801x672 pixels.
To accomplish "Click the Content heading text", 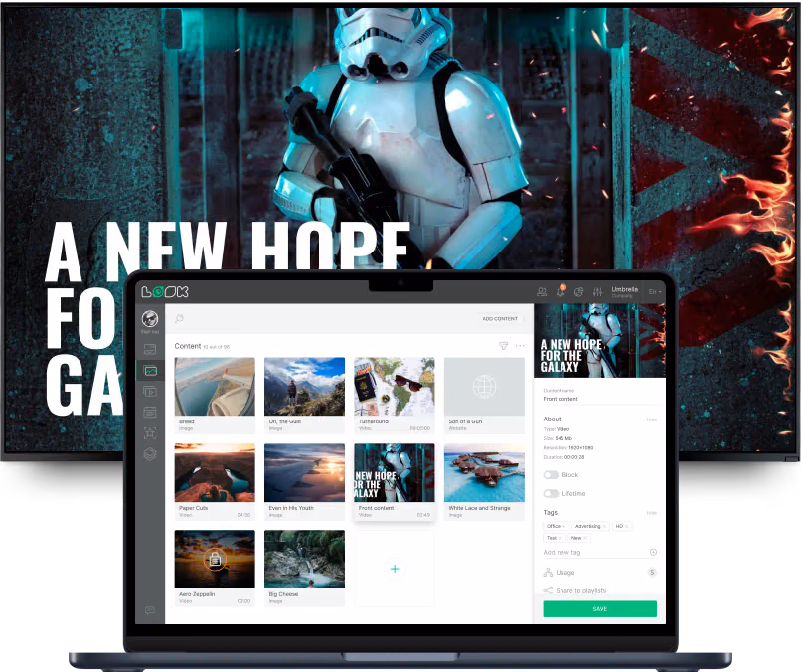I will tap(188, 346).
